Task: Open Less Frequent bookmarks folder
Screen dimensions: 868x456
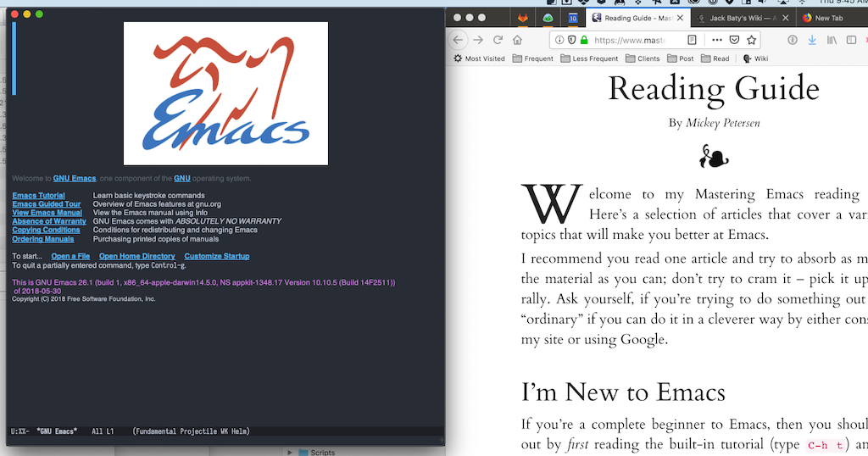Action: click(x=589, y=58)
